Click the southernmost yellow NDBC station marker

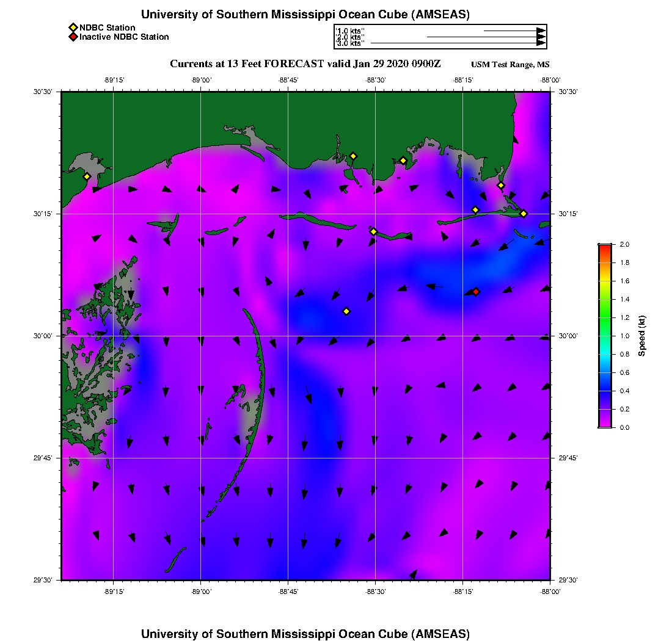(x=346, y=311)
